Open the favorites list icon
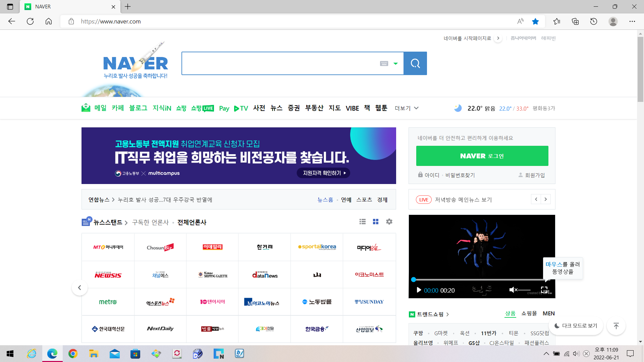 557,21
